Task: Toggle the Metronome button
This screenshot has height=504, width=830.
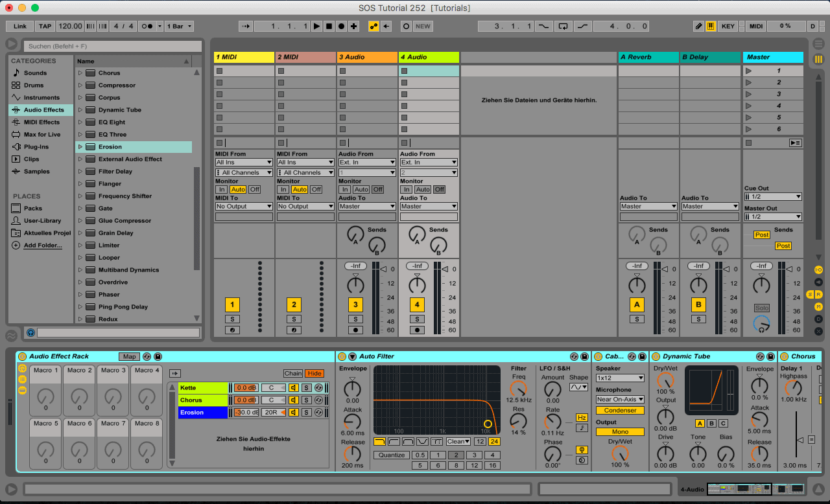Action: pyautogui.click(x=147, y=27)
